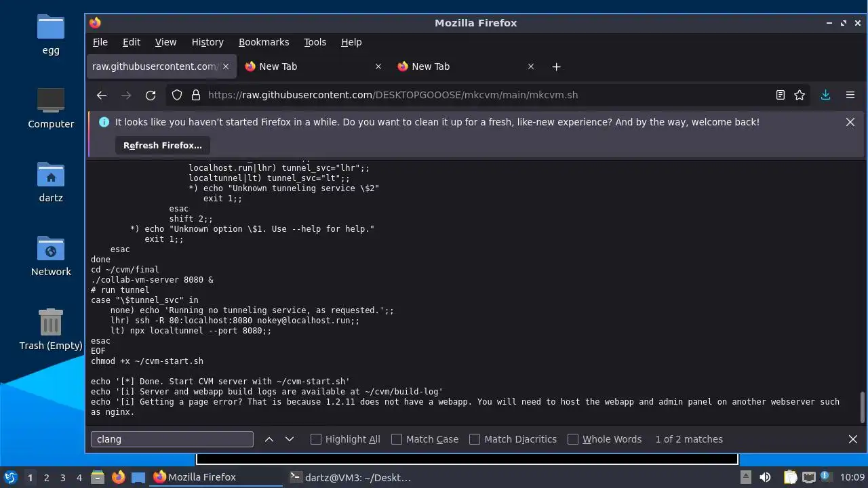Click the '1 of 2 matches' find status
Viewport: 868px width, 488px height.
(689, 439)
